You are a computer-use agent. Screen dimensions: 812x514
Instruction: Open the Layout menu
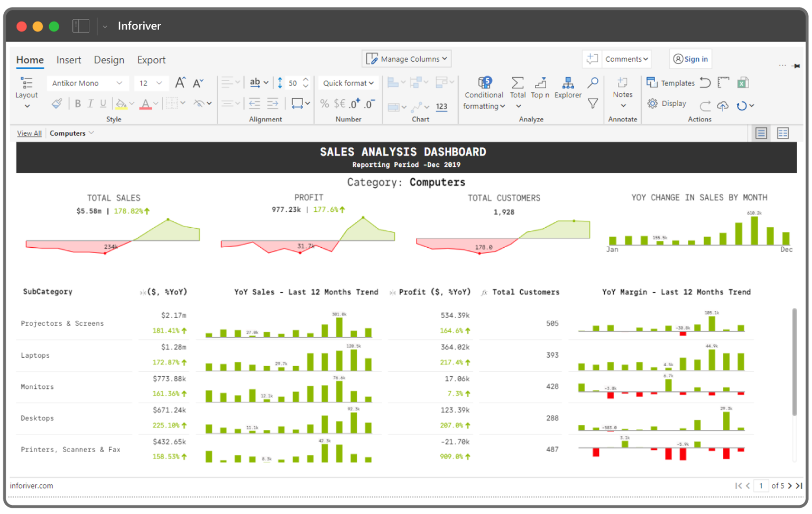point(26,92)
